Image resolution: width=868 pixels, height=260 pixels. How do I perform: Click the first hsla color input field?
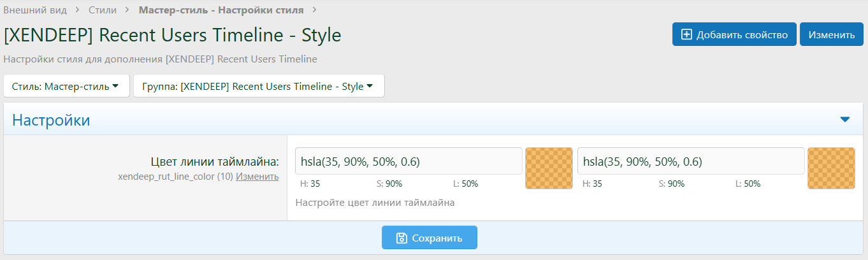(409, 161)
